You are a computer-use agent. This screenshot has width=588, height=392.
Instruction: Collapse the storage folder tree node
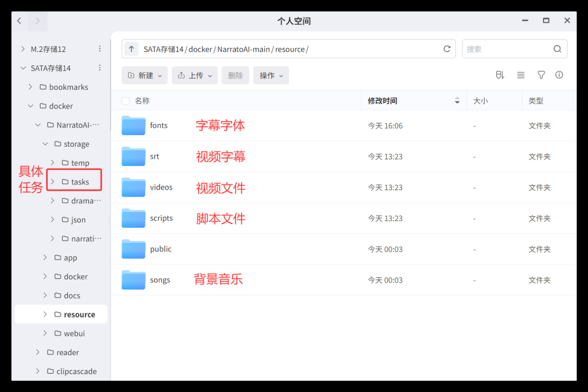pyautogui.click(x=45, y=144)
